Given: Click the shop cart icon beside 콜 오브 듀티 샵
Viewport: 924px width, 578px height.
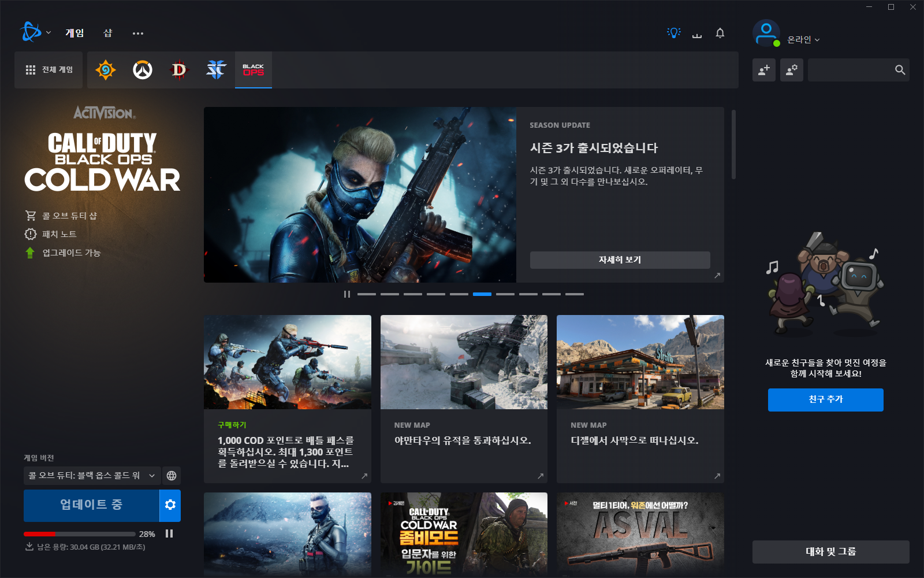Looking at the screenshot, I should [31, 216].
